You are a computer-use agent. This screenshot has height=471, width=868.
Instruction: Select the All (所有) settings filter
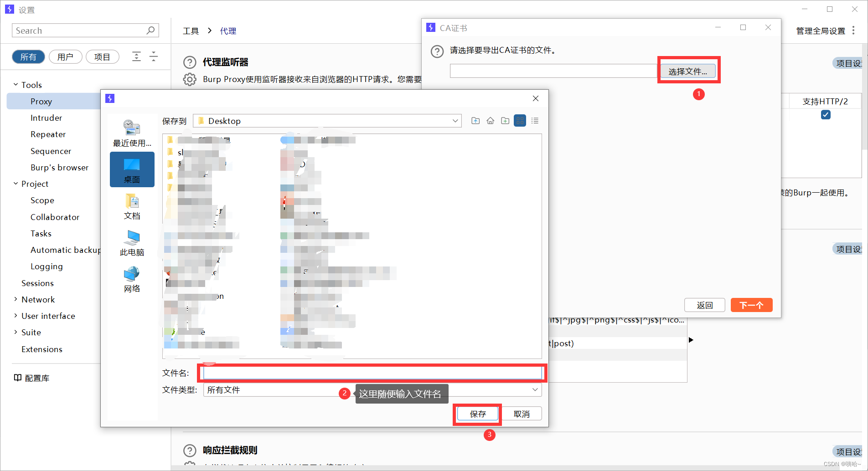pos(28,57)
